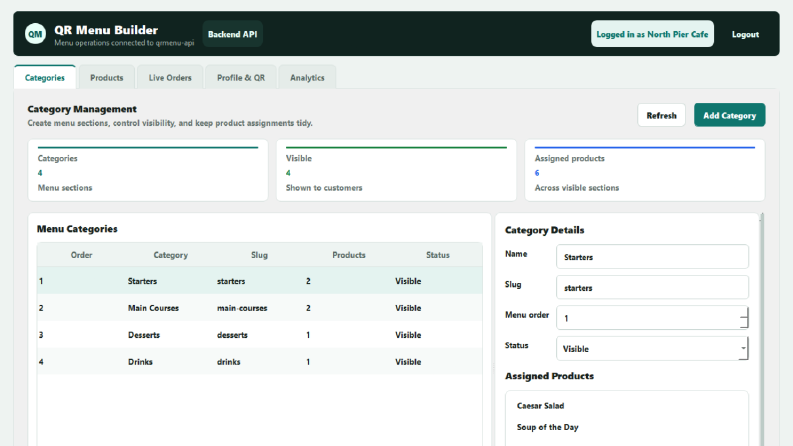Log out via the Logout button
The width and height of the screenshot is (793, 446).
coord(745,34)
